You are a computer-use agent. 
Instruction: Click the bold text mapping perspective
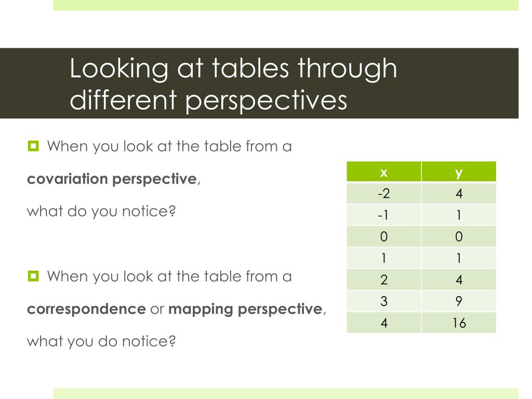[x=245, y=309]
